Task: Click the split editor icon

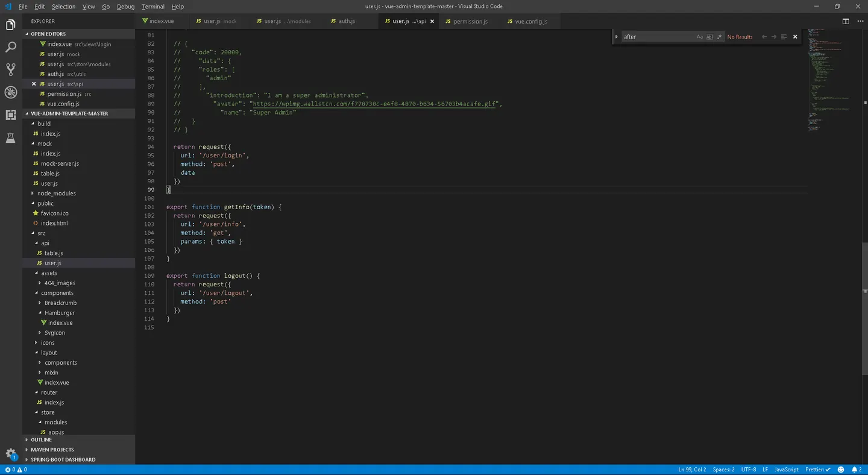Action: [x=846, y=21]
